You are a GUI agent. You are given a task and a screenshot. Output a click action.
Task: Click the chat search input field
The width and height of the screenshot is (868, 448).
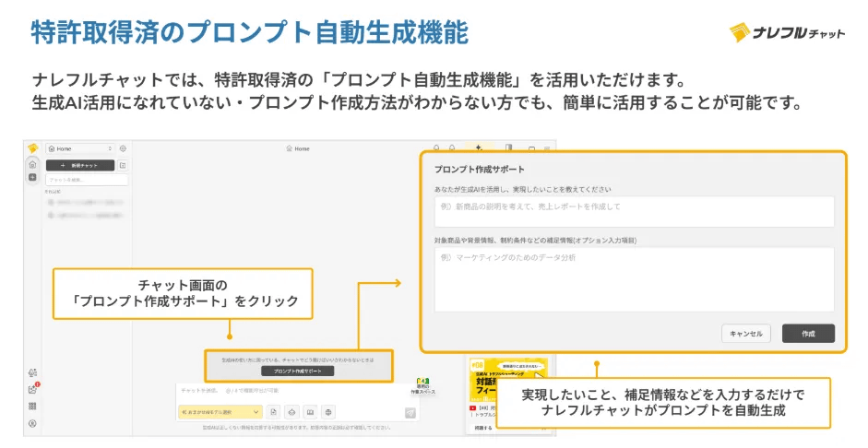[87, 180]
